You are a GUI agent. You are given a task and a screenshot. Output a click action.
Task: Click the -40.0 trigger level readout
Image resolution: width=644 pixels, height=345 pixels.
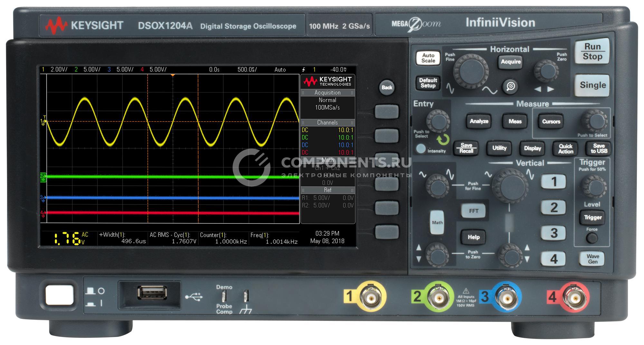[338, 69]
